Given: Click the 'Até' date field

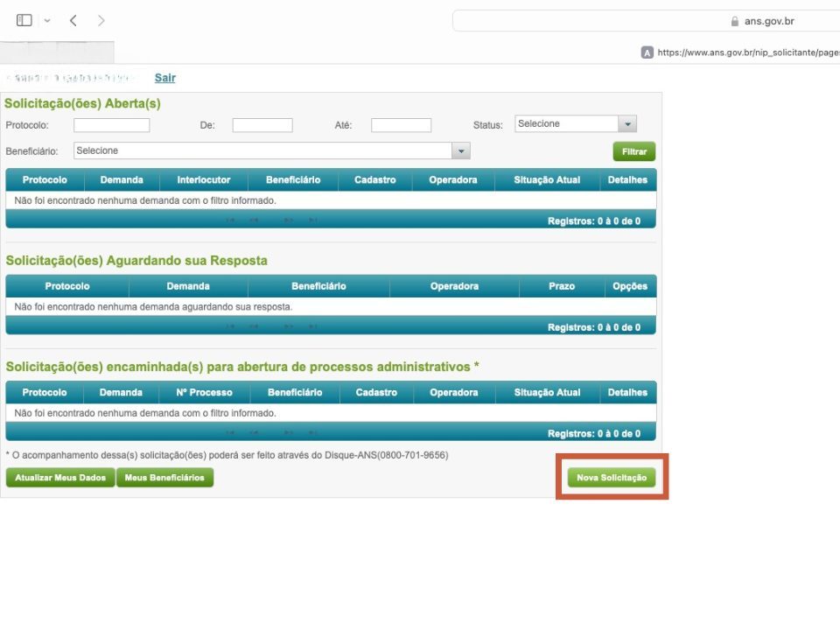Looking at the screenshot, I should (x=401, y=125).
